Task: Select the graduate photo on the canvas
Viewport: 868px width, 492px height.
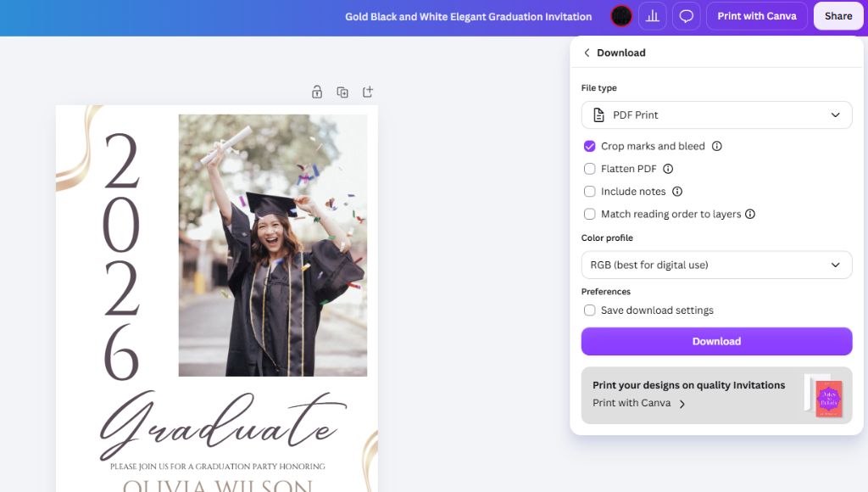Action: pos(272,245)
